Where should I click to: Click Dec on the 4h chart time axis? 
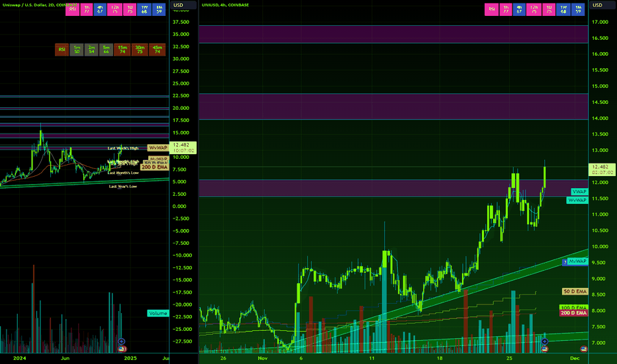(x=575, y=358)
